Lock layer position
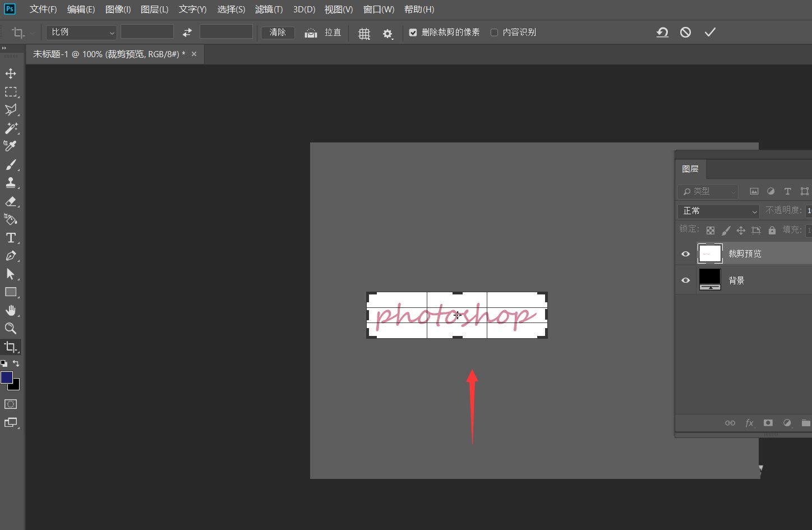The height and width of the screenshot is (530, 812). (x=741, y=231)
